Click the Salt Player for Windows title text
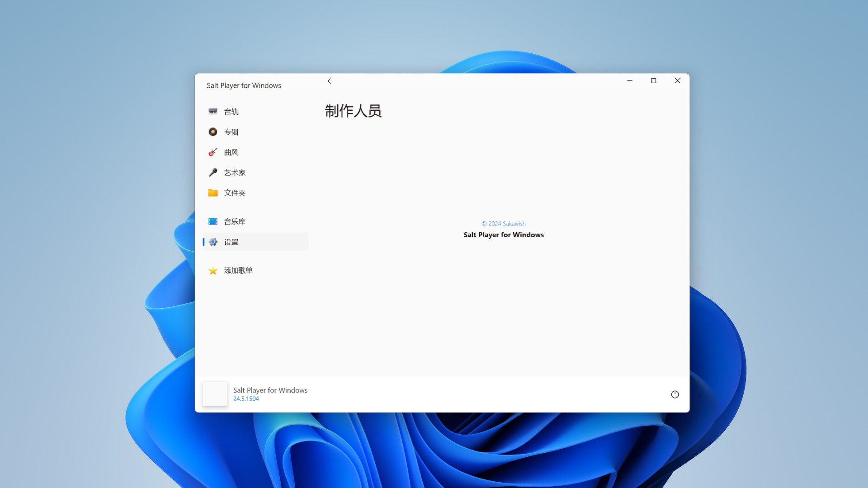 point(244,85)
